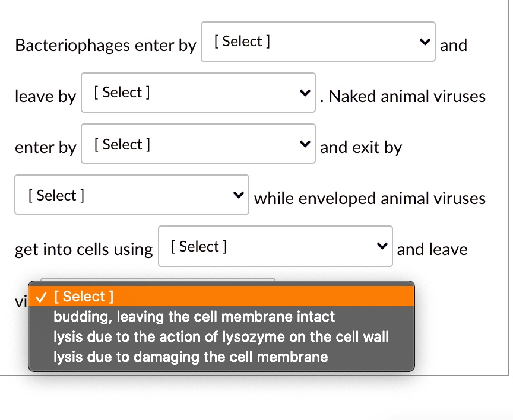Choose "budding, leaving the cell membrane intact"

click(x=194, y=316)
